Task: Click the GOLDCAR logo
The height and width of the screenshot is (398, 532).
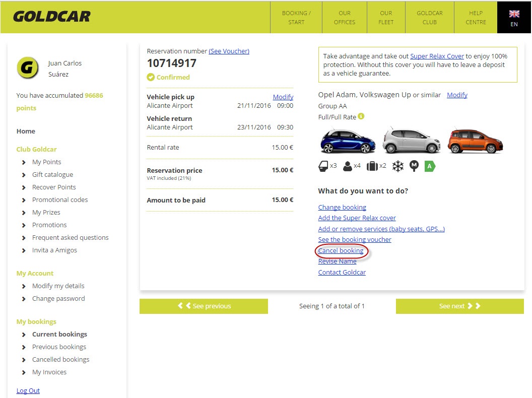Action: pos(52,17)
